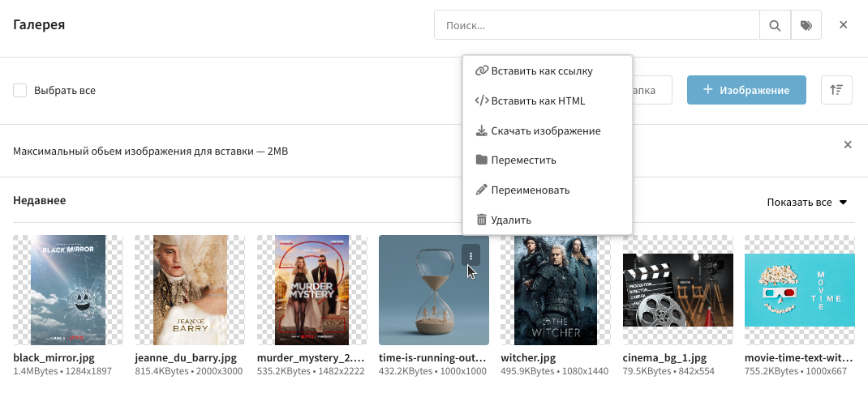Focus the Поиск search field

click(x=597, y=25)
